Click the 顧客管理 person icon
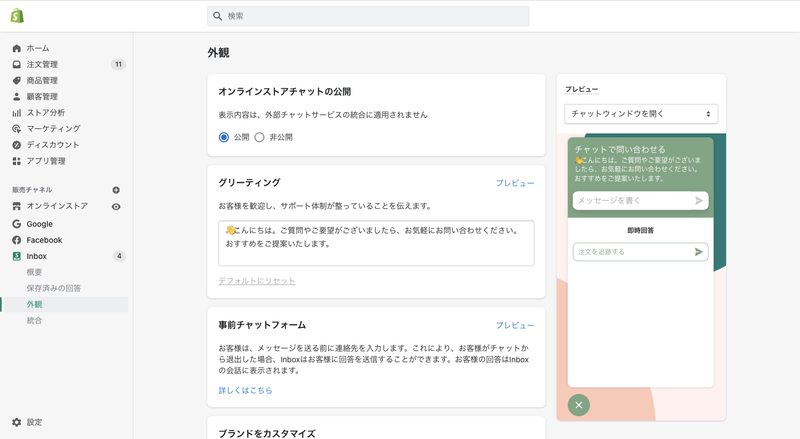This screenshot has height=439, width=800. point(17,96)
